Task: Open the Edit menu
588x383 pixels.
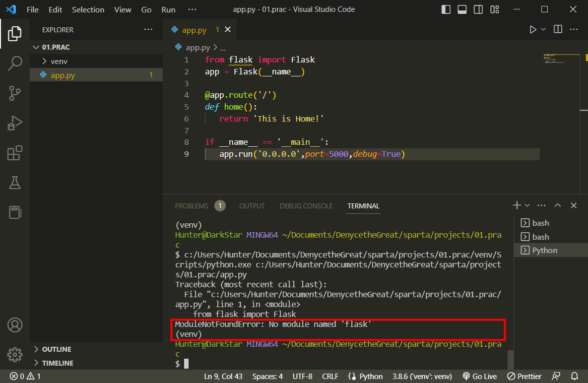Action: tap(55, 9)
